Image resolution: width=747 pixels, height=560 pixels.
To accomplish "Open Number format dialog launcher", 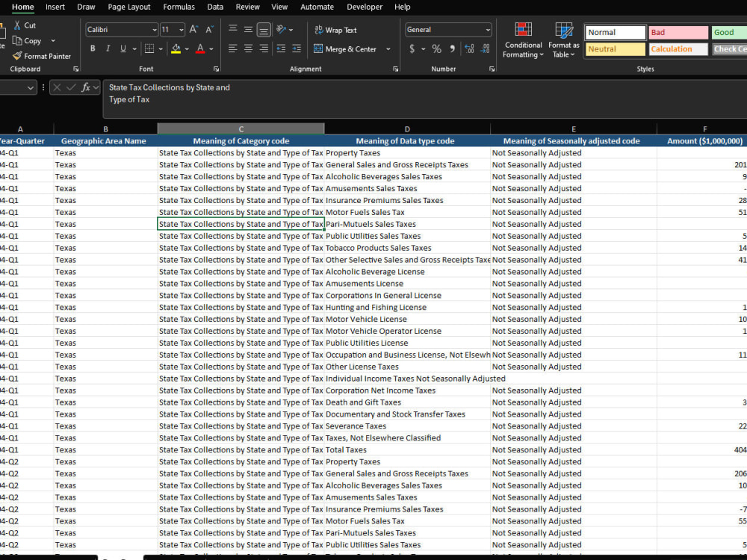I will [492, 69].
